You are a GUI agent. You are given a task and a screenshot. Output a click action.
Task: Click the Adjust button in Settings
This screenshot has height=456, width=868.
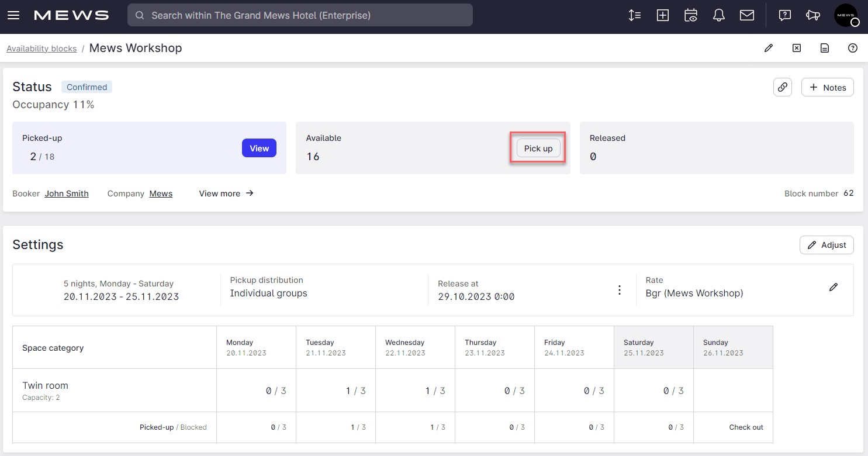(x=826, y=244)
